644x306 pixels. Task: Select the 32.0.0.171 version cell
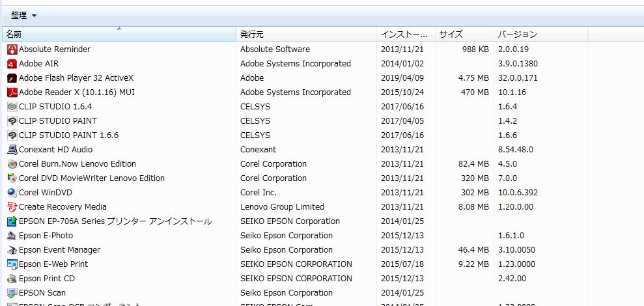pyautogui.click(x=518, y=78)
